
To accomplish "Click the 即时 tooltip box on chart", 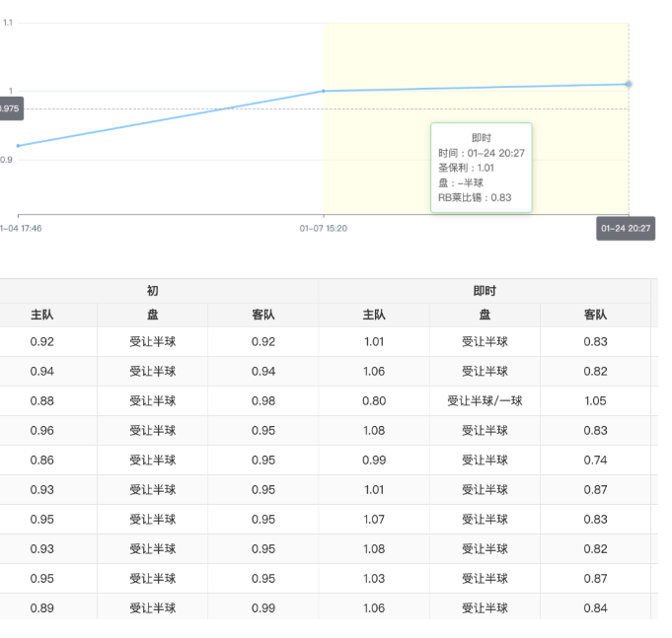I will (481, 168).
